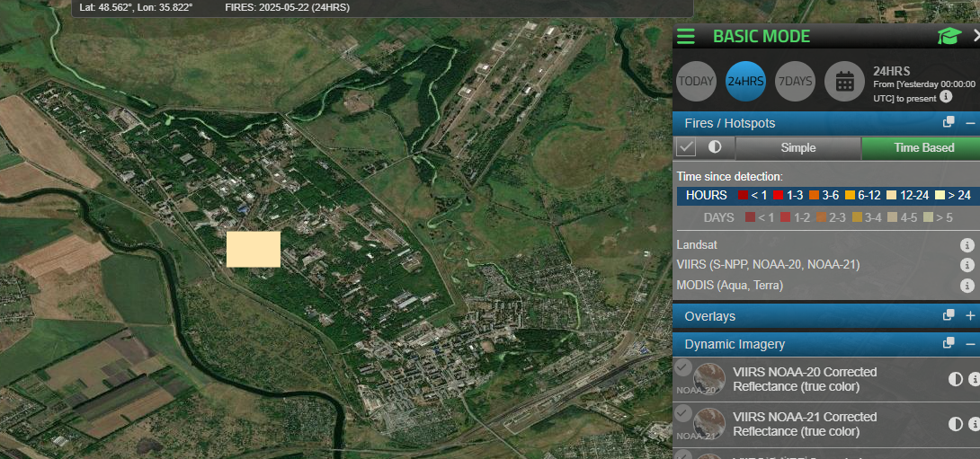Click the Dynamic Imagery header

[826, 344]
